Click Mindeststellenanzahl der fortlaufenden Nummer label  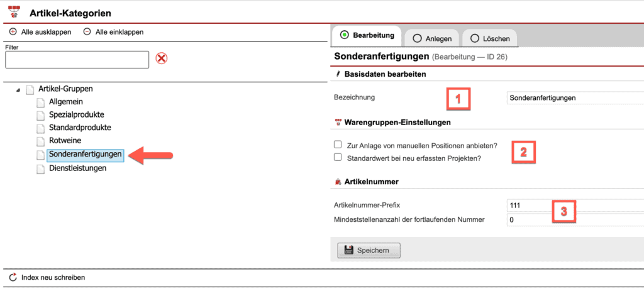[x=409, y=219]
